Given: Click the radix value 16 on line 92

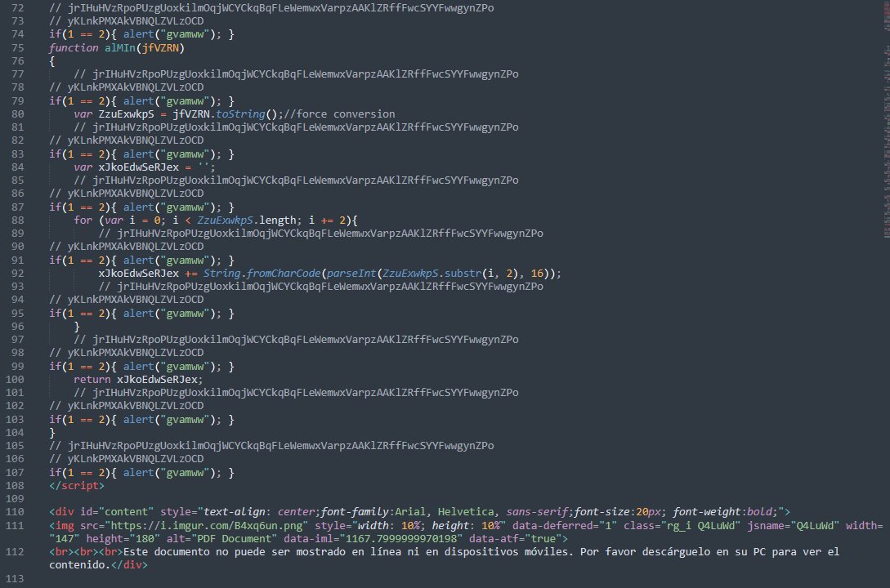Looking at the screenshot, I should point(537,274).
